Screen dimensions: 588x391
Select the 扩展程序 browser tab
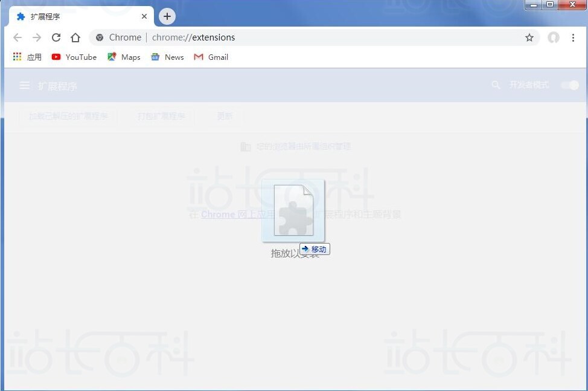pyautogui.click(x=81, y=16)
